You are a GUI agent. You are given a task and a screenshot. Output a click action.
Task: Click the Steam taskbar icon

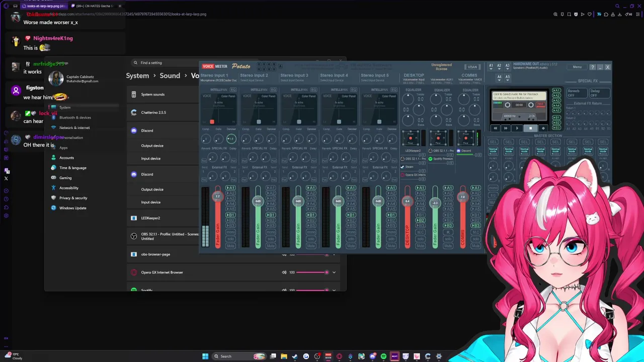[295, 356]
